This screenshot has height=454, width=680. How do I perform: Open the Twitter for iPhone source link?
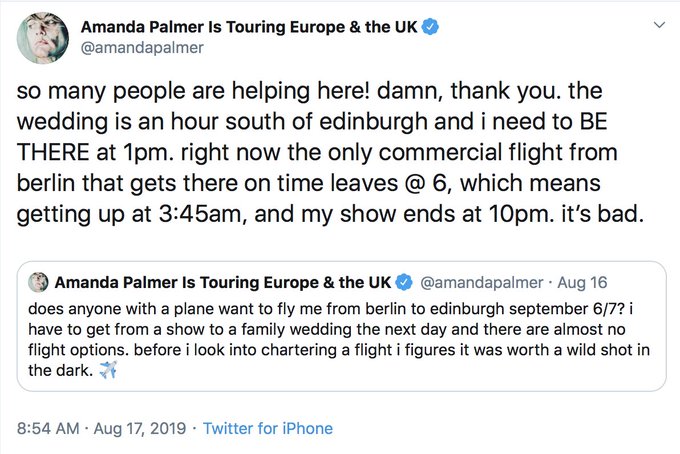(268, 428)
